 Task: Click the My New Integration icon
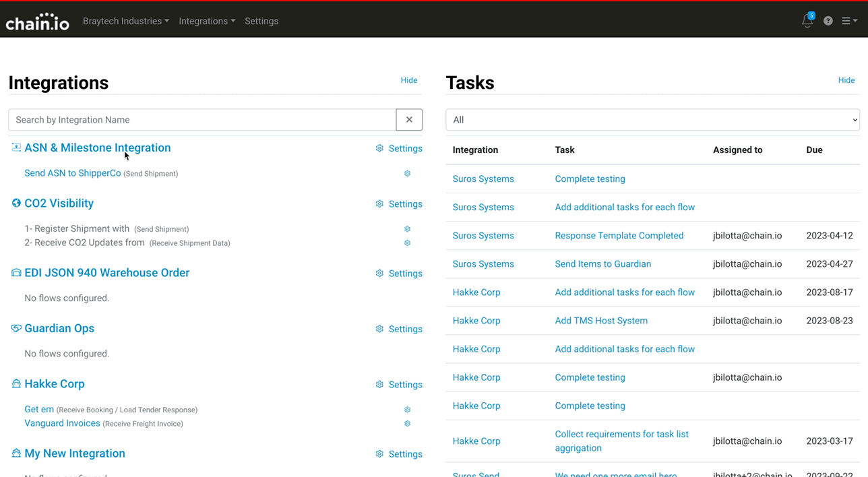click(x=16, y=453)
